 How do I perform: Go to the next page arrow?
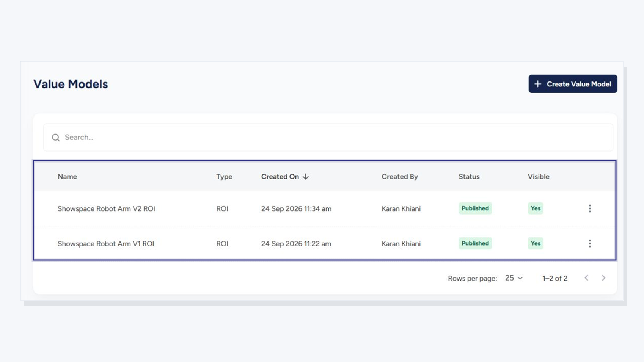click(x=603, y=278)
